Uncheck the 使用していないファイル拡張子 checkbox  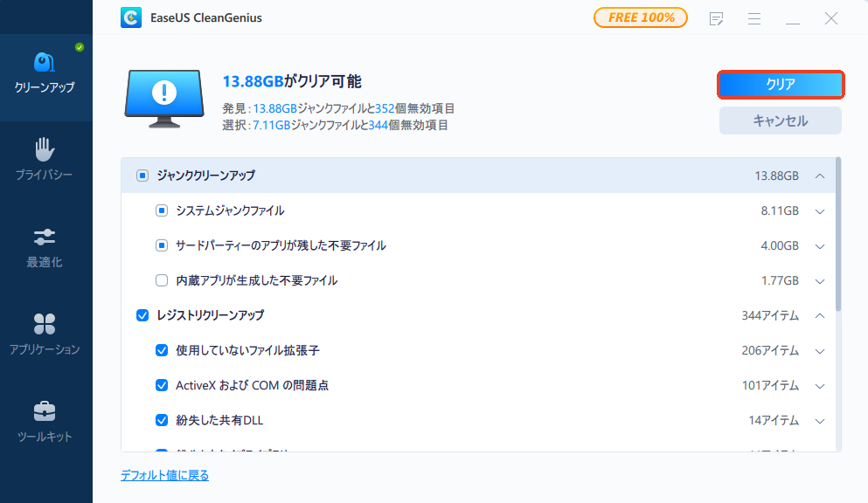click(161, 350)
